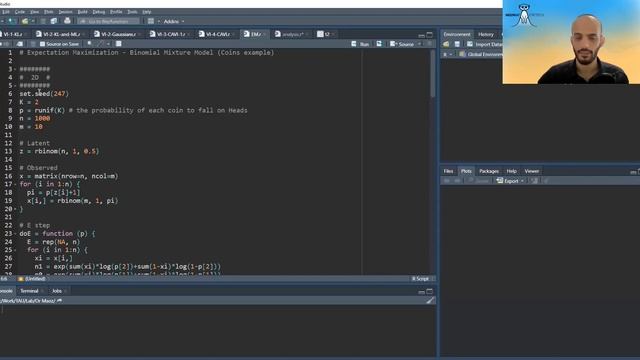The width and height of the screenshot is (640, 360).
Task: Click the Source button in editor toolbar
Action: point(402,44)
